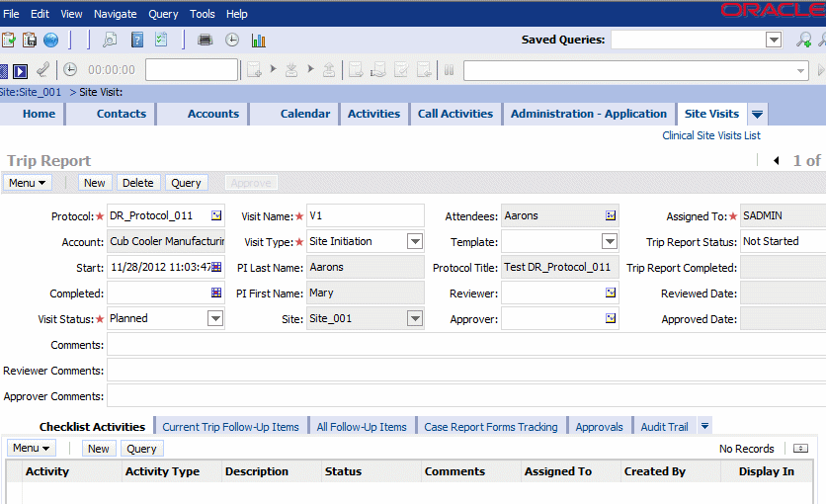Open the Protocol field pick icon
Viewport: 826px width, 504px height.
216,215
